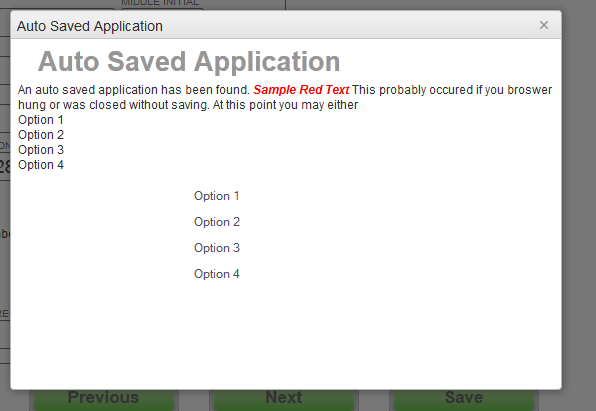The image size is (596, 411).
Task: Click the misspelled word 'broswer' in the message
Action: click(x=529, y=90)
